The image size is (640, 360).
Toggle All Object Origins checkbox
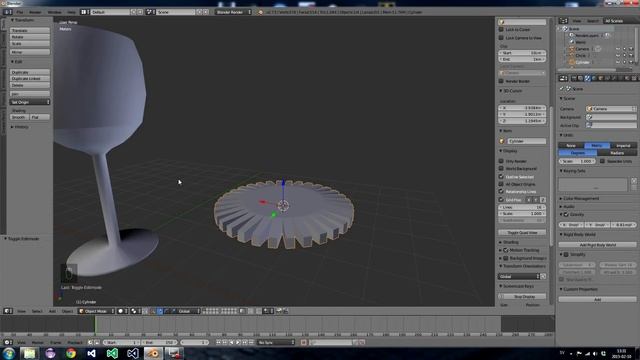(501, 184)
